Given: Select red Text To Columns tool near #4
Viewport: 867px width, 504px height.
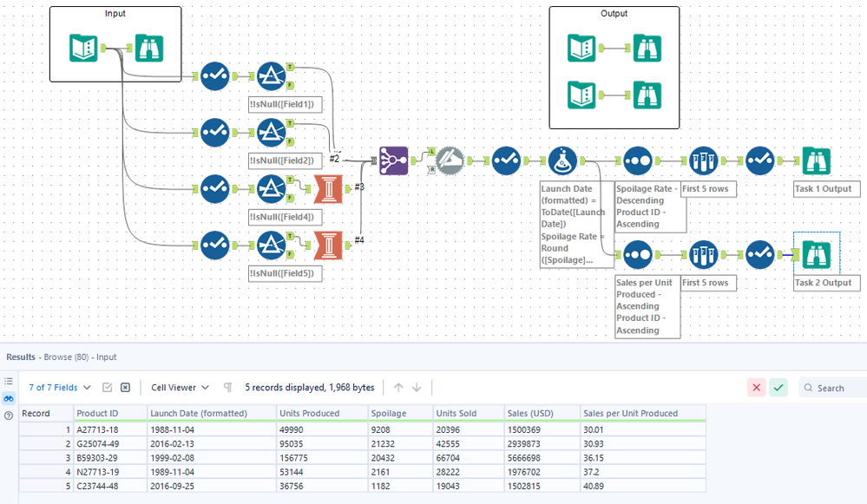Looking at the screenshot, I should click(328, 245).
